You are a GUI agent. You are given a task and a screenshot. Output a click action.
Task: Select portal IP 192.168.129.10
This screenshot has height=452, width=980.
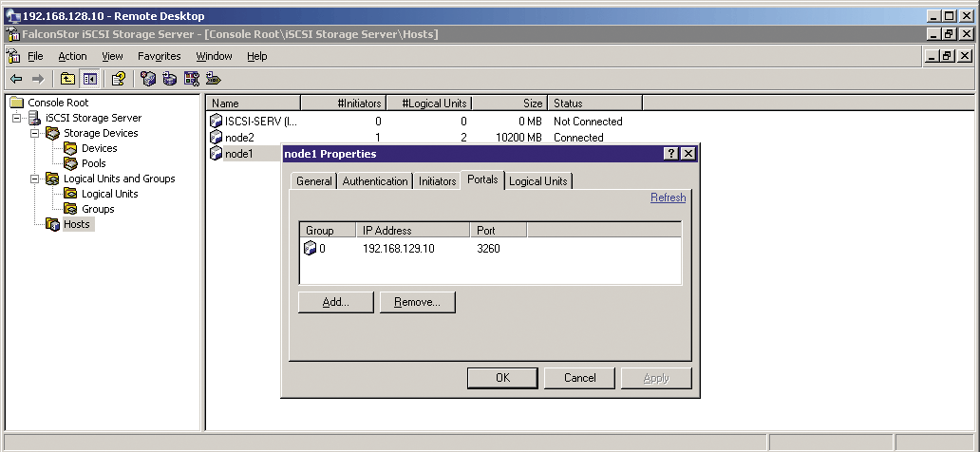pos(398,249)
